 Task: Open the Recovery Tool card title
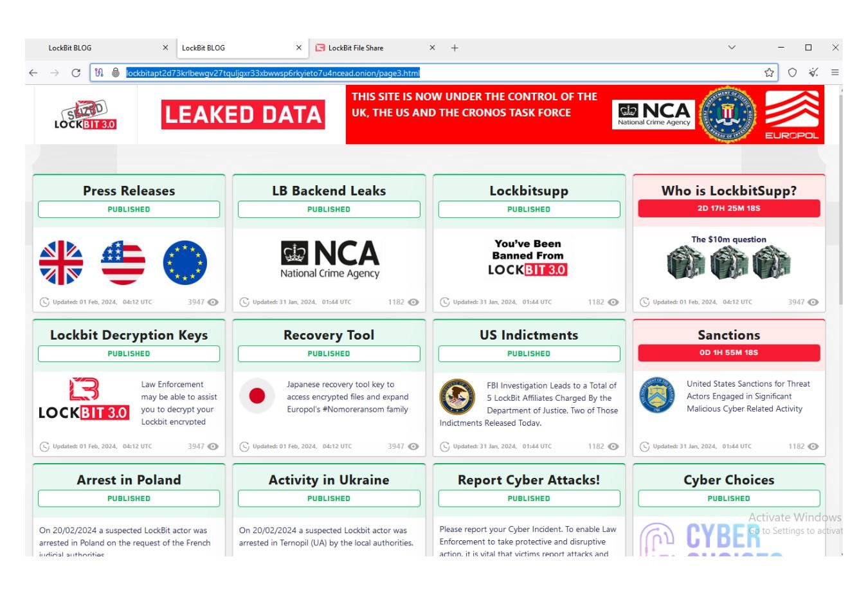point(329,335)
